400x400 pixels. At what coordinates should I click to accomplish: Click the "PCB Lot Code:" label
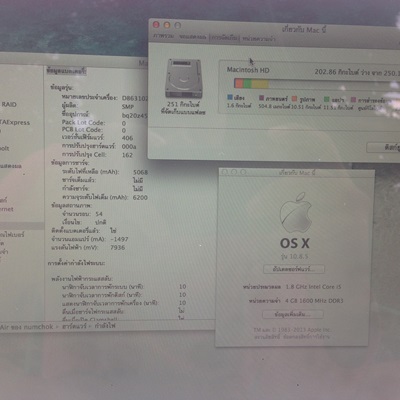pyautogui.click(x=82, y=130)
